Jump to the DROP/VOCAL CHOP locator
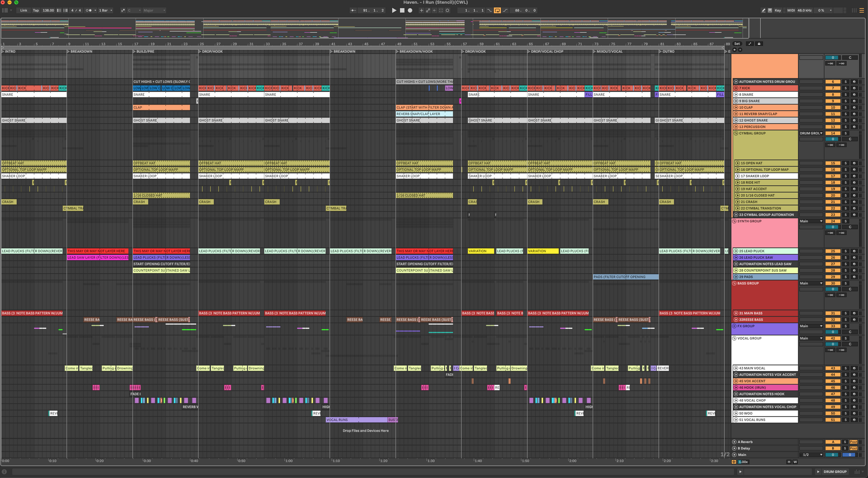 click(x=545, y=52)
